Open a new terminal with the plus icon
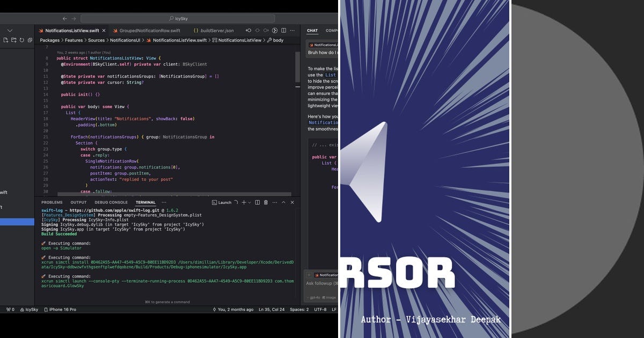This screenshot has width=644, height=338. pos(244,202)
